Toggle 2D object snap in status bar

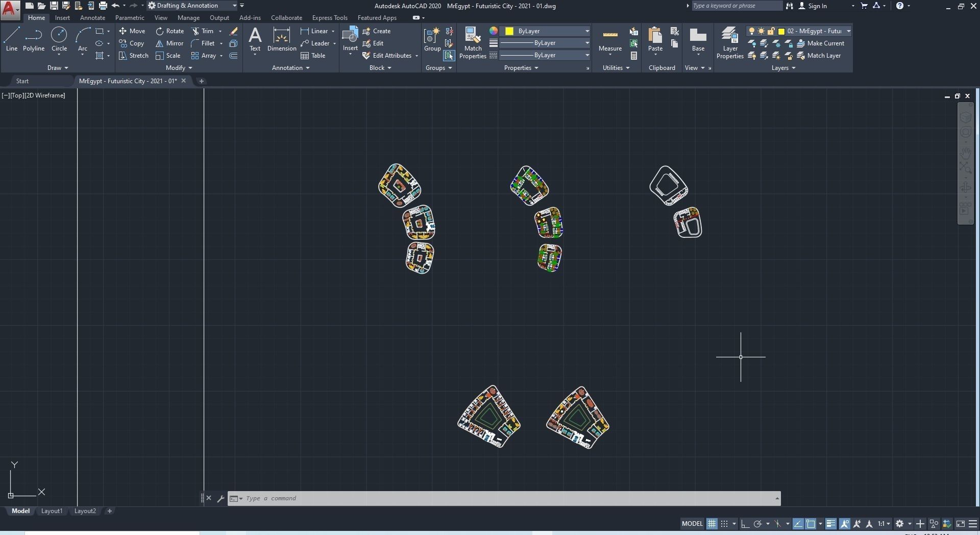[811, 524]
